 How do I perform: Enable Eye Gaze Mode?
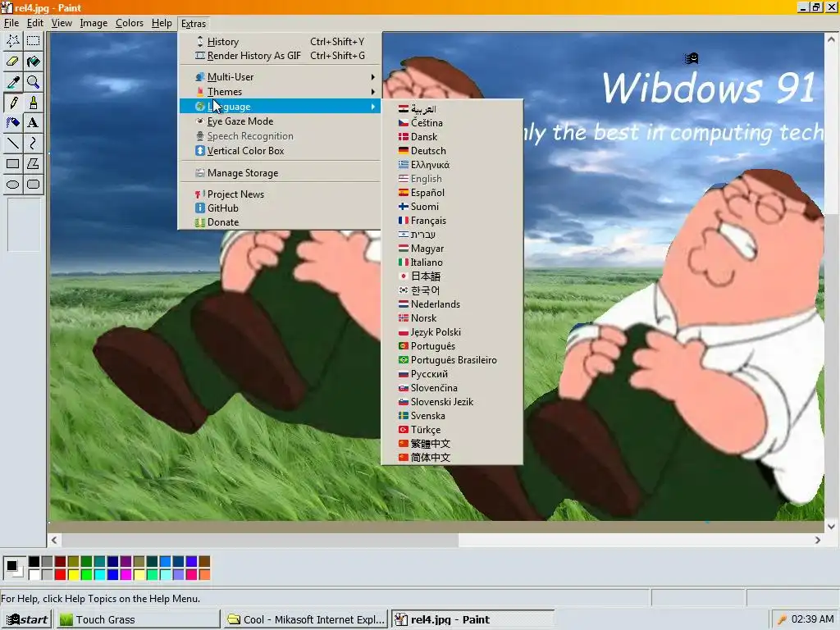point(280,121)
